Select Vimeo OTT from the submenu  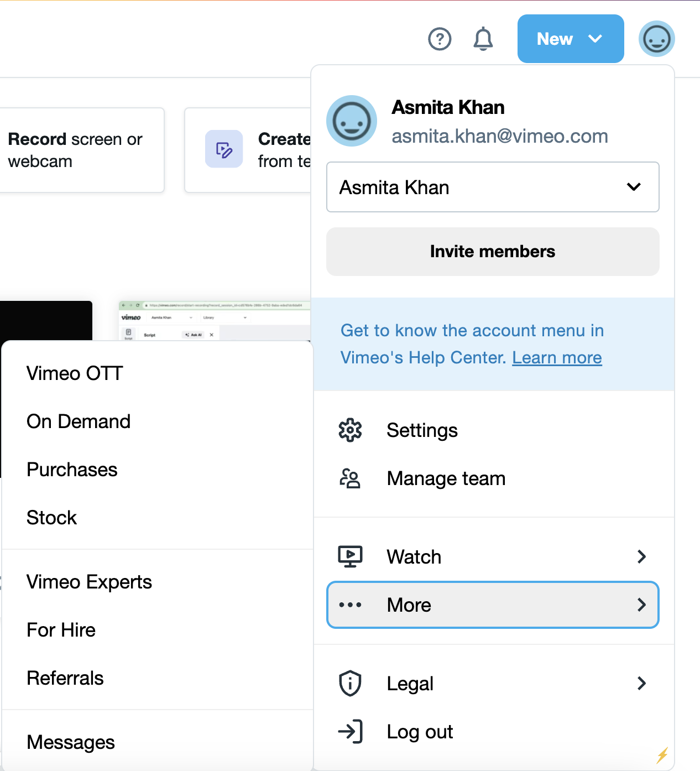coord(75,373)
